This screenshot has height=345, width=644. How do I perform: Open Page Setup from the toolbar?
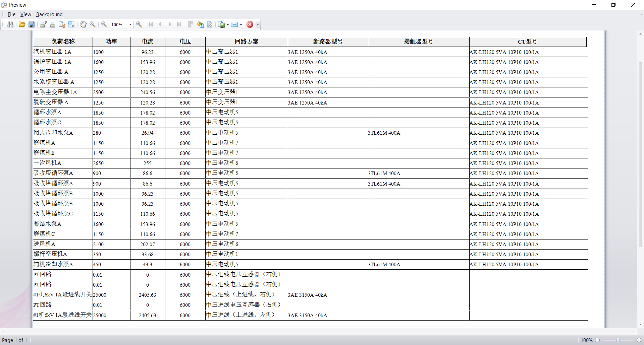tap(62, 24)
